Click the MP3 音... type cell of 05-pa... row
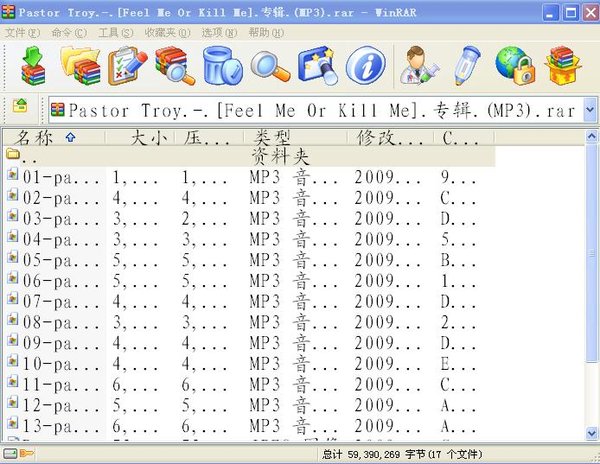This screenshot has width=600, height=464. [294, 260]
